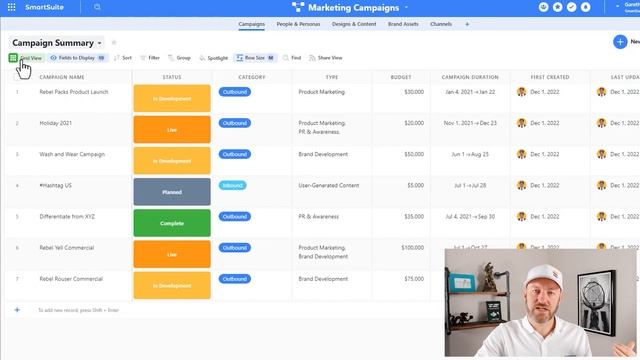The height and width of the screenshot is (360, 640).
Task: Click the Nov 1, 2021 → Dec 23 duration
Action: (470, 123)
